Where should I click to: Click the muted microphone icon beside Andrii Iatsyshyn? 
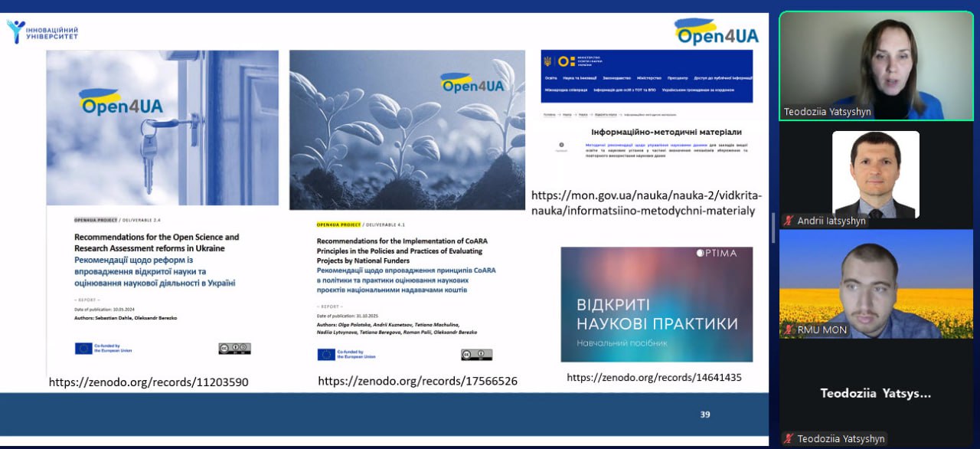point(788,221)
